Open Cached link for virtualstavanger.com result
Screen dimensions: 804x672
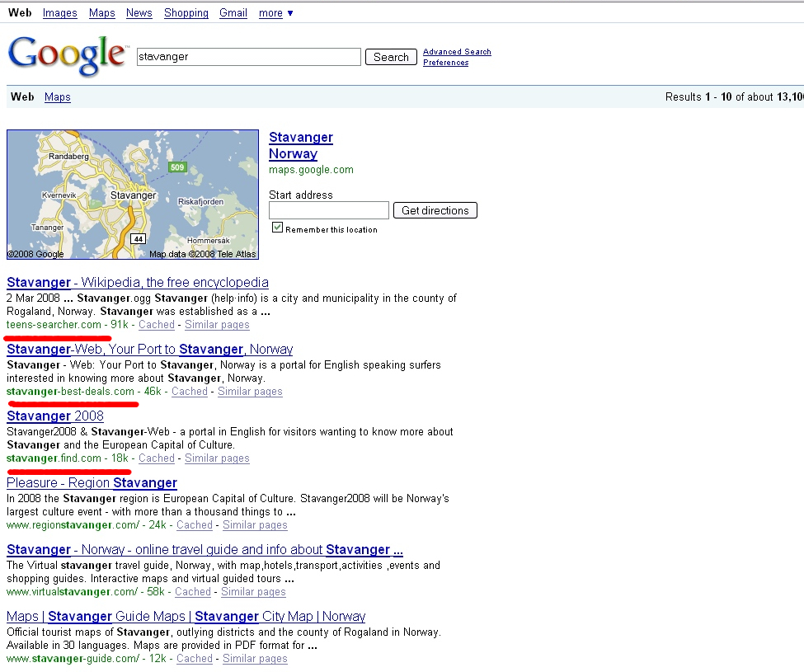[x=193, y=591]
